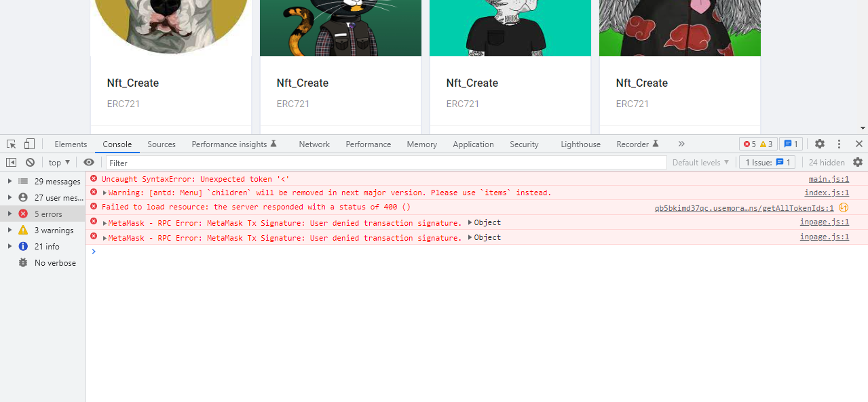The image size is (868, 402).
Task: Expand the 5 errors group arrow
Action: (x=10, y=214)
